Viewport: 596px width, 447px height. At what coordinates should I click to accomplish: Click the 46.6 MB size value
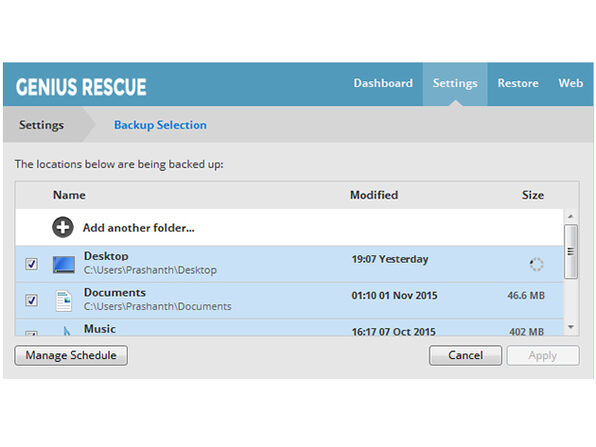point(526,295)
